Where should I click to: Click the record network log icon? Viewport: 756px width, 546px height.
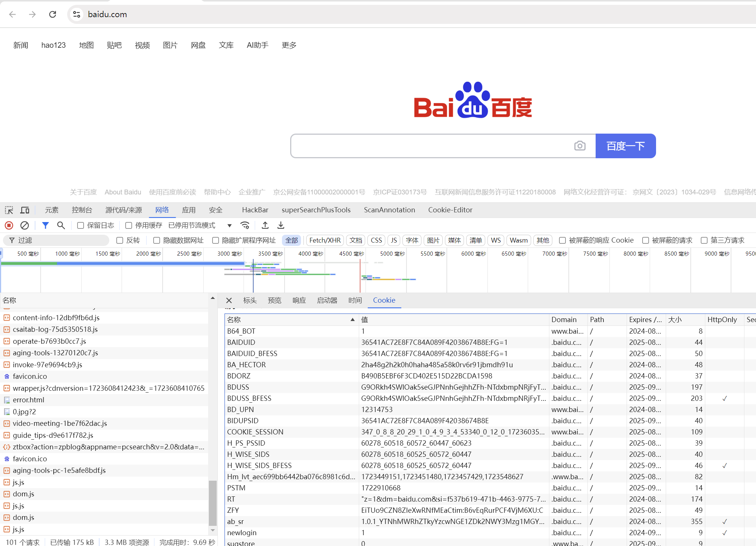9,225
